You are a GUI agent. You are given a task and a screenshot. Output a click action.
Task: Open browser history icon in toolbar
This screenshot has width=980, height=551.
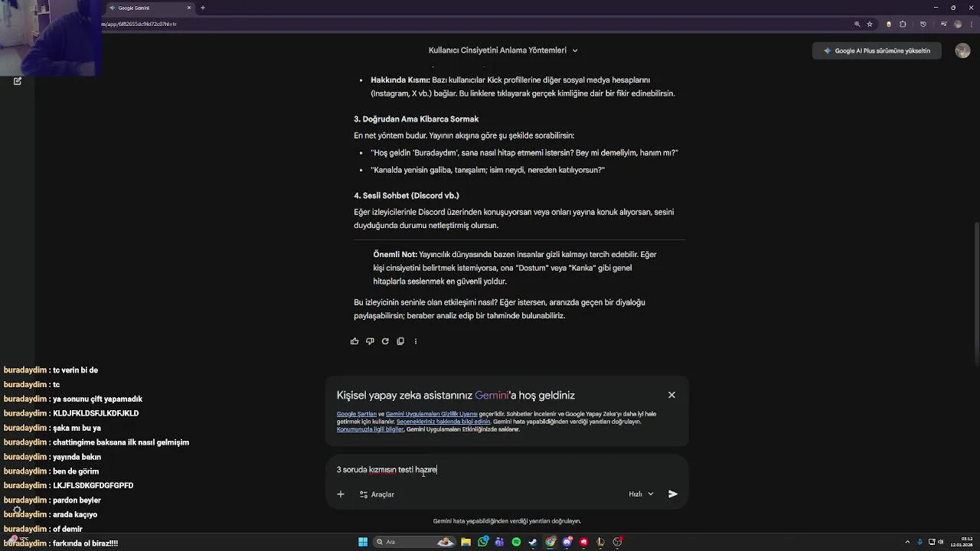coord(923,24)
